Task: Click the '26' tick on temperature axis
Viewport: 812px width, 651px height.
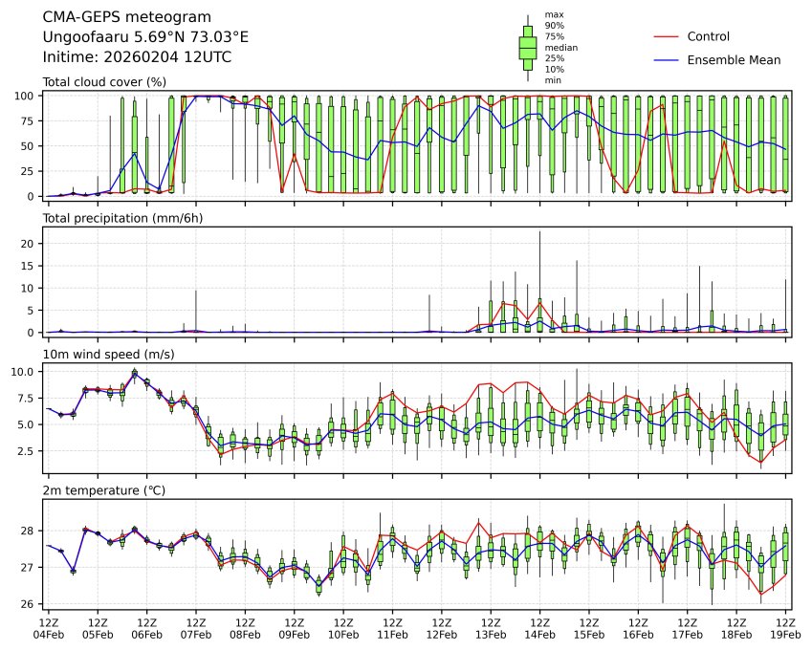Action: [28, 604]
